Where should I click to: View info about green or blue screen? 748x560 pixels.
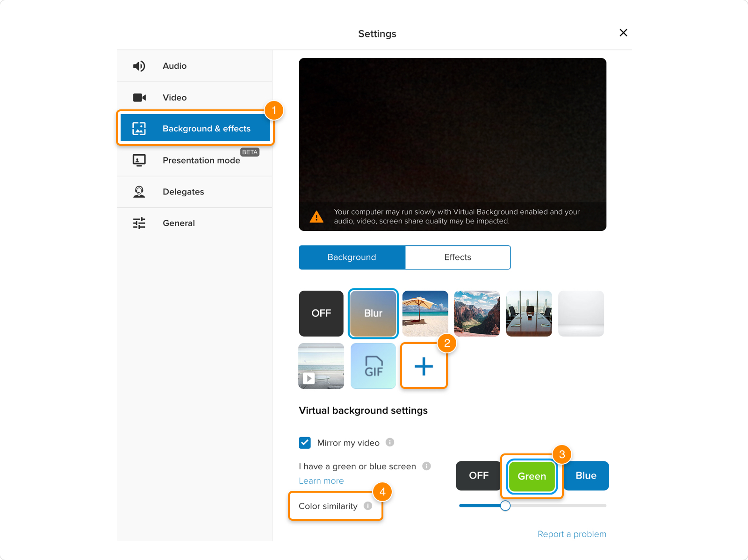pyautogui.click(x=427, y=466)
